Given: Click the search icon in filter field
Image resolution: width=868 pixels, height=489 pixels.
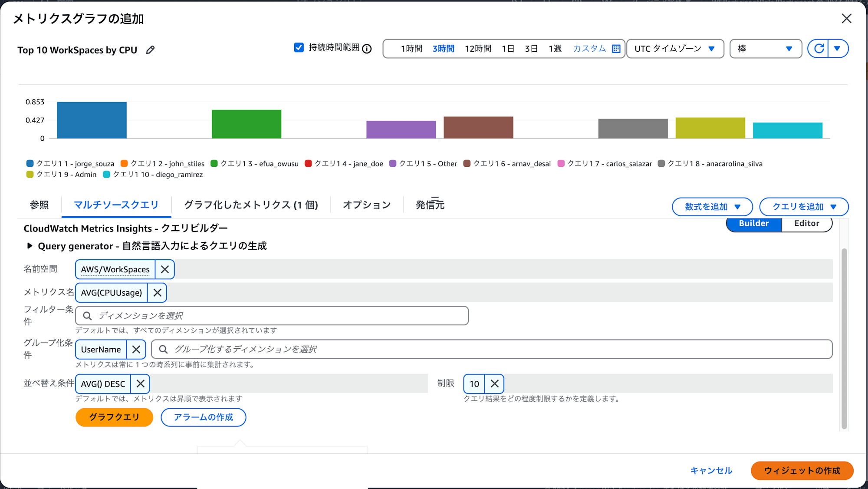Looking at the screenshot, I should (x=87, y=316).
